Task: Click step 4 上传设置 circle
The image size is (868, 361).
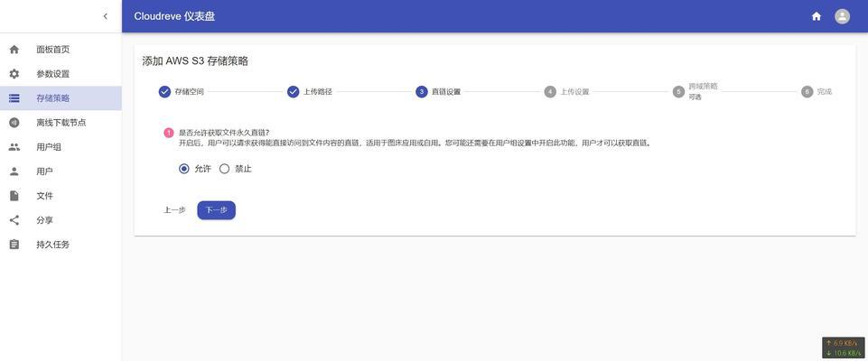Action: pyautogui.click(x=550, y=92)
